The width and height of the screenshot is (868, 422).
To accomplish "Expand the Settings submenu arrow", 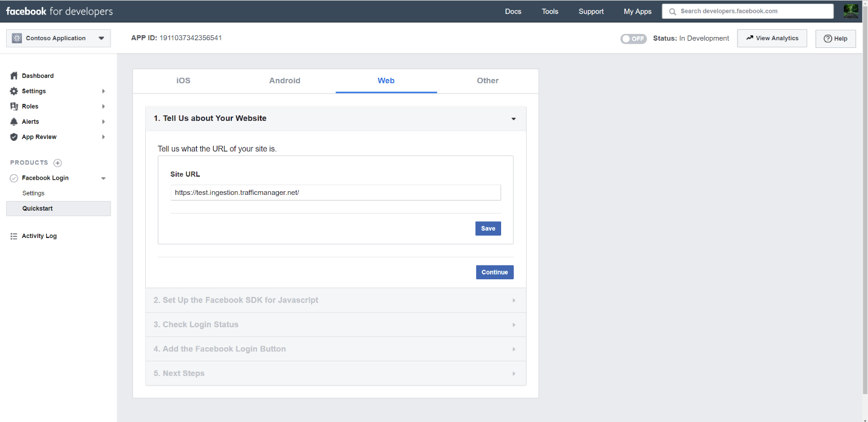I will [103, 91].
